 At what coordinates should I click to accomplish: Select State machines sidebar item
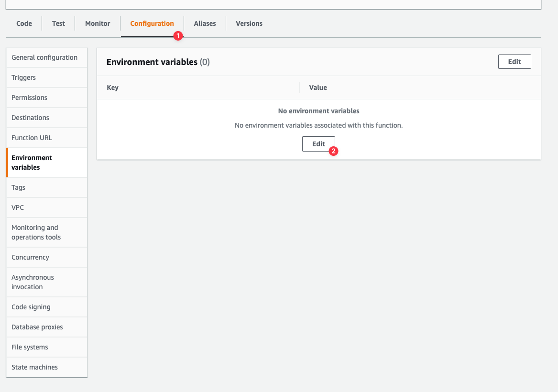pos(46,367)
